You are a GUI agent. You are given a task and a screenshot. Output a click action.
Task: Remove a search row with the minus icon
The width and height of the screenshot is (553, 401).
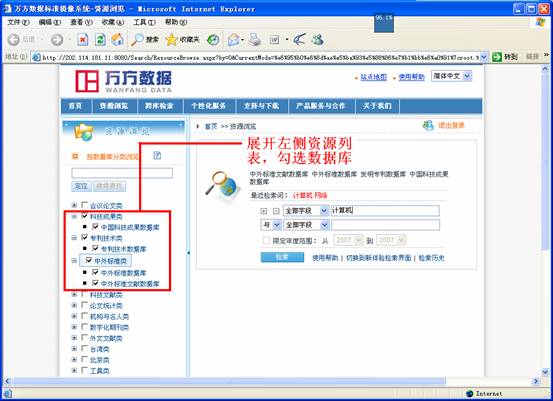click(x=276, y=211)
